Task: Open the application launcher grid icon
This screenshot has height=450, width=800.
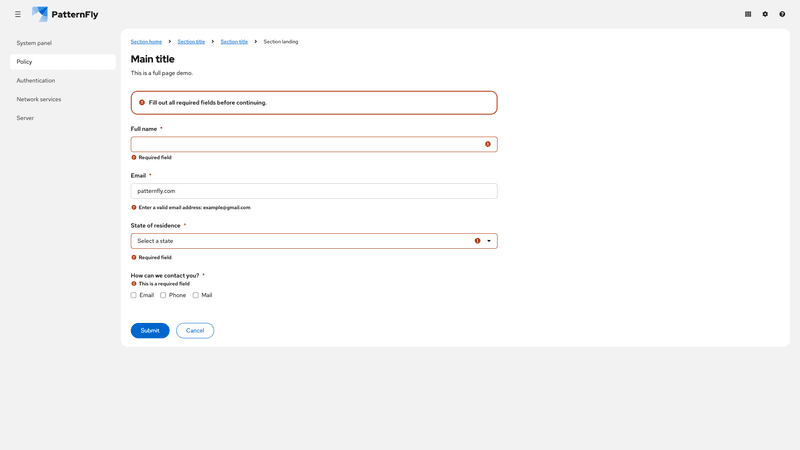Action: (x=748, y=14)
